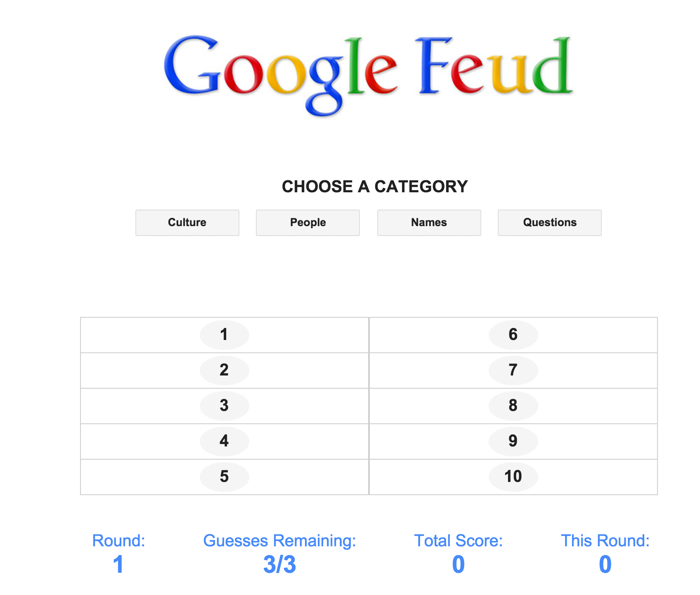Select the Names category button

tap(429, 222)
